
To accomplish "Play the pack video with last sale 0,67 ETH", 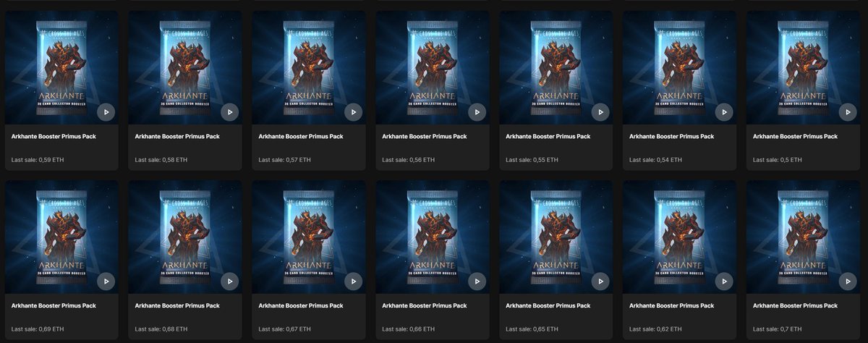I will coord(353,281).
